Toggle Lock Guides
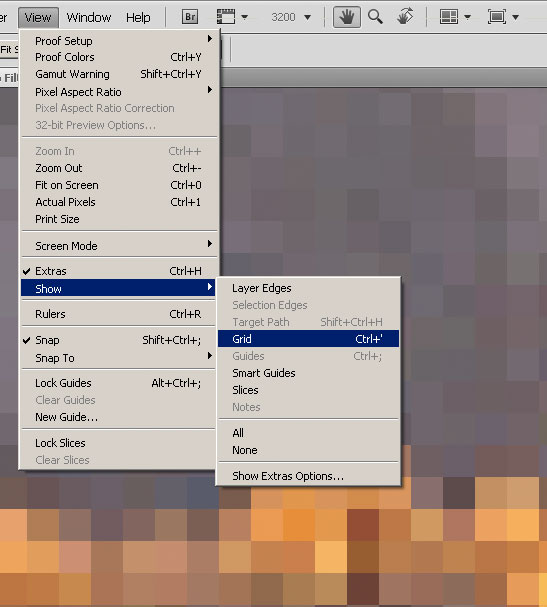 (x=118, y=383)
